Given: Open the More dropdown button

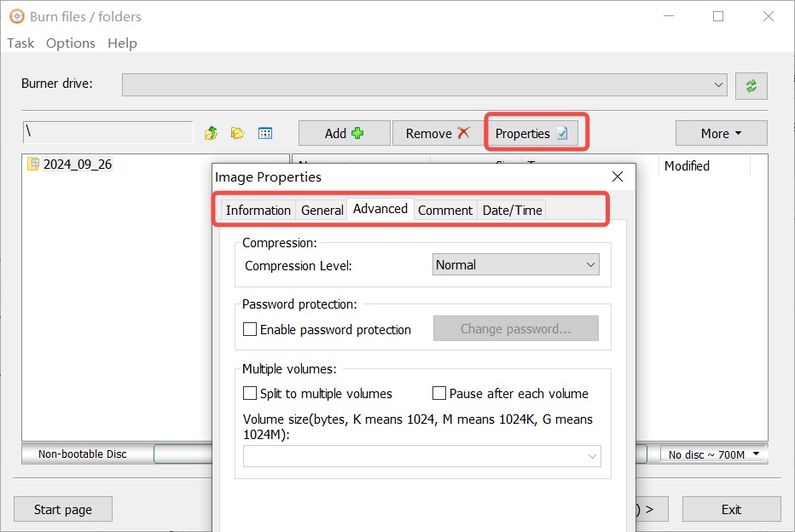Looking at the screenshot, I should [721, 133].
